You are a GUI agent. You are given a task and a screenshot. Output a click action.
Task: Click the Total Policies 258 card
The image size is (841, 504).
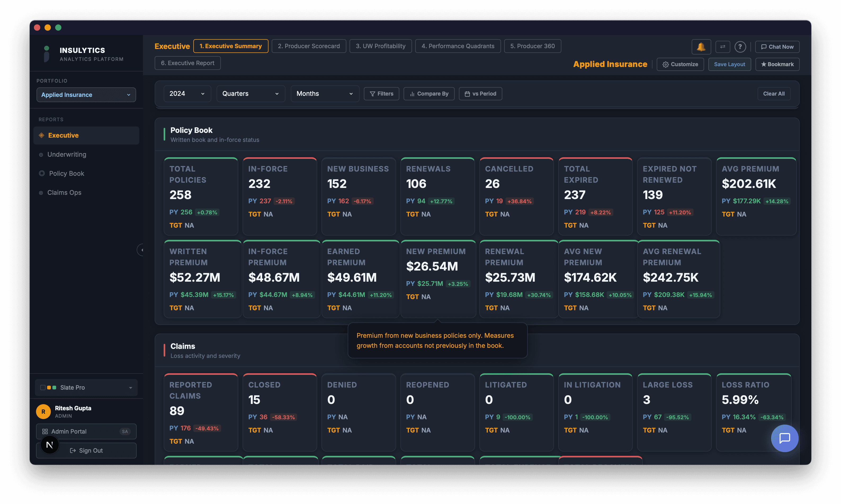(201, 196)
